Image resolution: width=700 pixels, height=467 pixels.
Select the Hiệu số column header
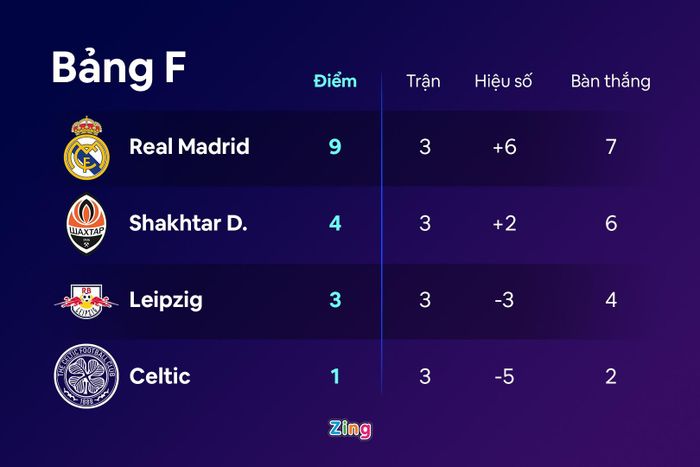coord(504,81)
